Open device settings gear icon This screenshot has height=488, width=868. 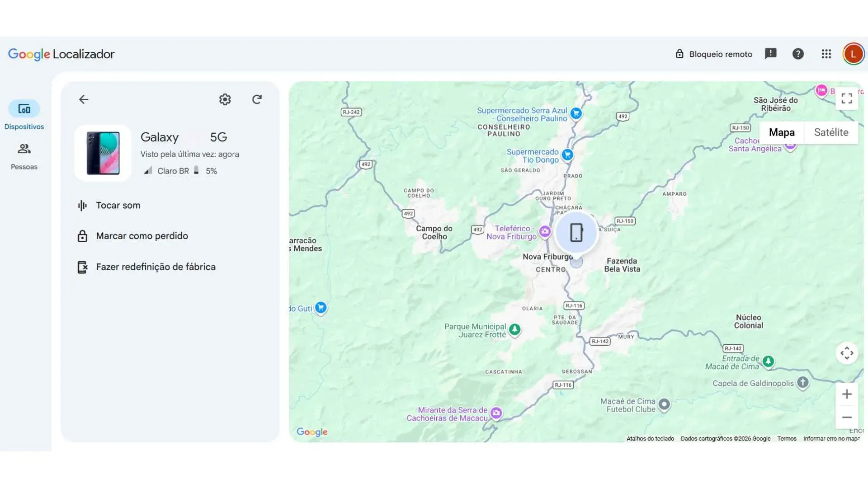(x=225, y=99)
